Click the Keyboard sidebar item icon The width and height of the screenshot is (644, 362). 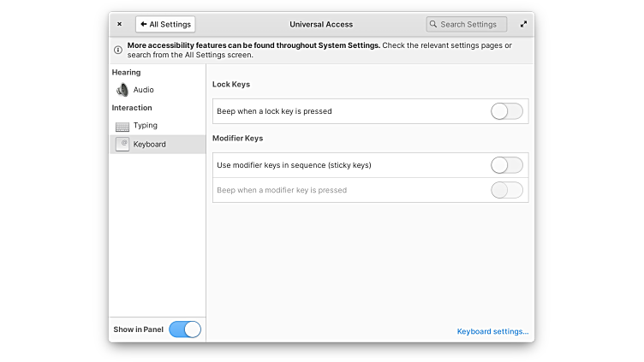(x=122, y=145)
